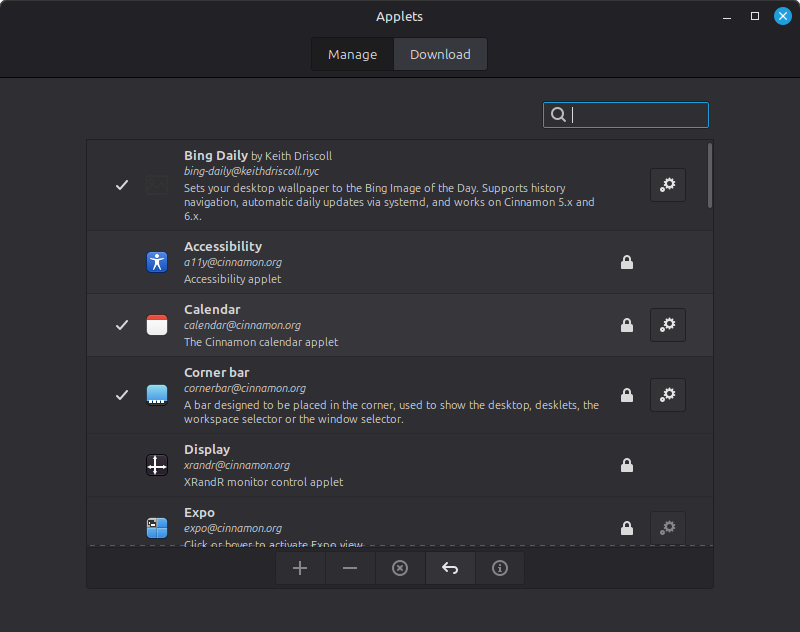Image resolution: width=800 pixels, height=632 pixels.
Task: Click bing-daily@keithdriscoll.nyc identifier text
Action: tap(252, 171)
